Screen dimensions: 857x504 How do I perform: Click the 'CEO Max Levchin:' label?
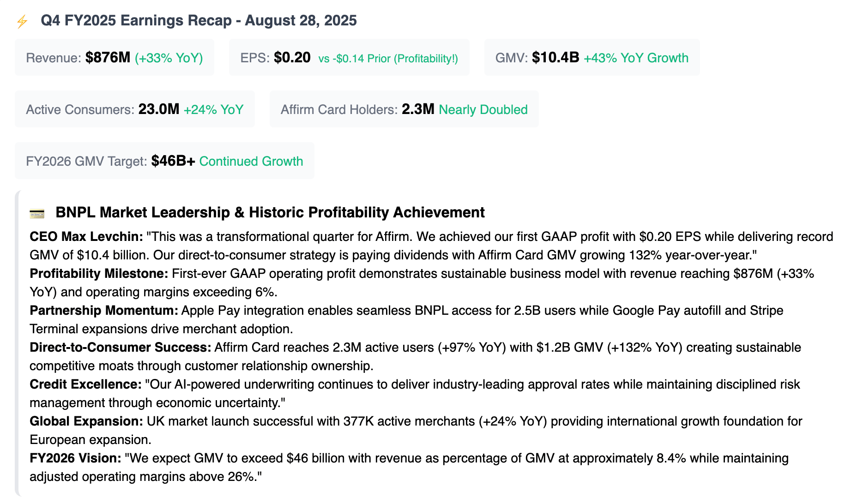click(x=86, y=237)
